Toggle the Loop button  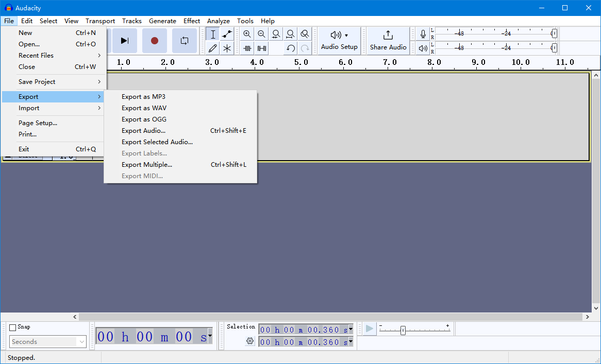pos(185,41)
